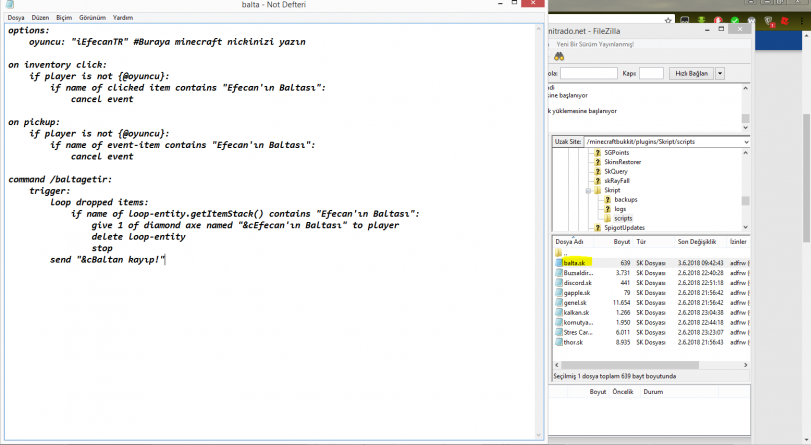Select the skRayFall folder icon in tree
Image resolution: width=811 pixels, height=445 pixels.
click(x=597, y=181)
